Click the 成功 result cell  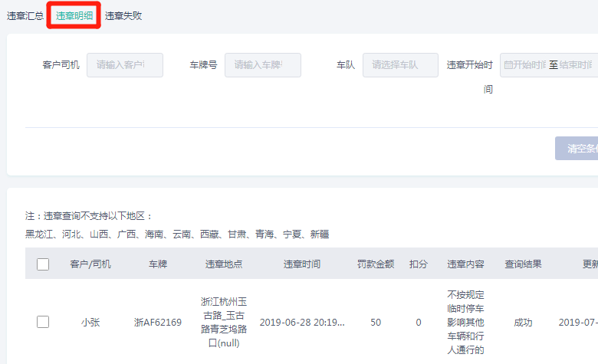[523, 323]
